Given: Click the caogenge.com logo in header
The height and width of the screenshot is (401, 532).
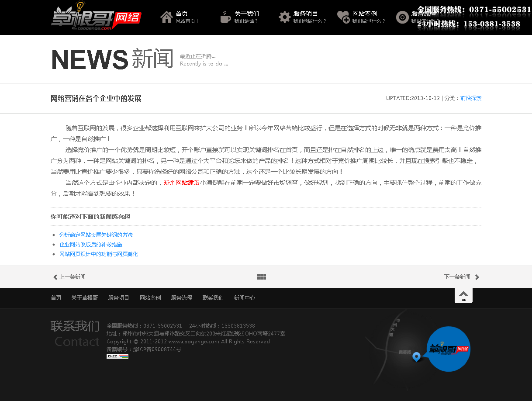Looking at the screenshot, I should tap(96, 17).
